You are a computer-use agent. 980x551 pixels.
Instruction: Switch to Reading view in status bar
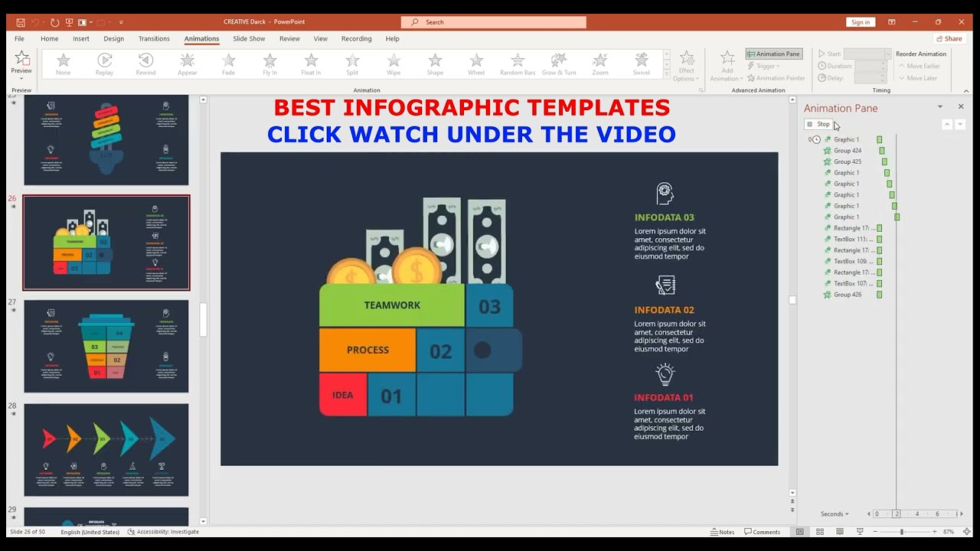pos(840,532)
